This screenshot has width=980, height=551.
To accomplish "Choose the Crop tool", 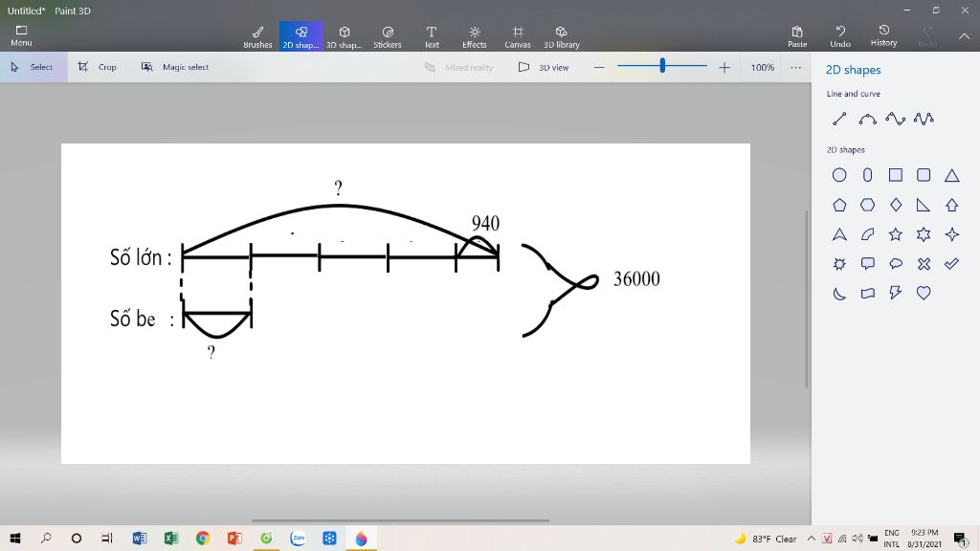I will click(97, 67).
